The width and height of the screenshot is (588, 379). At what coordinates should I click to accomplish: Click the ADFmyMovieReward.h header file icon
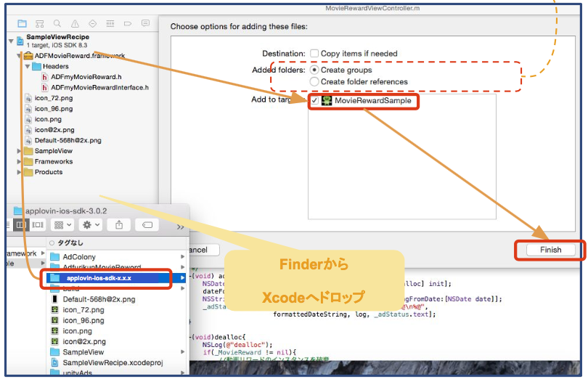coord(44,77)
